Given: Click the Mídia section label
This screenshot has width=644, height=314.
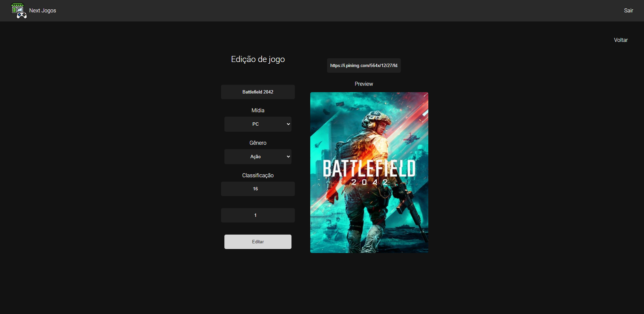Looking at the screenshot, I should [258, 110].
